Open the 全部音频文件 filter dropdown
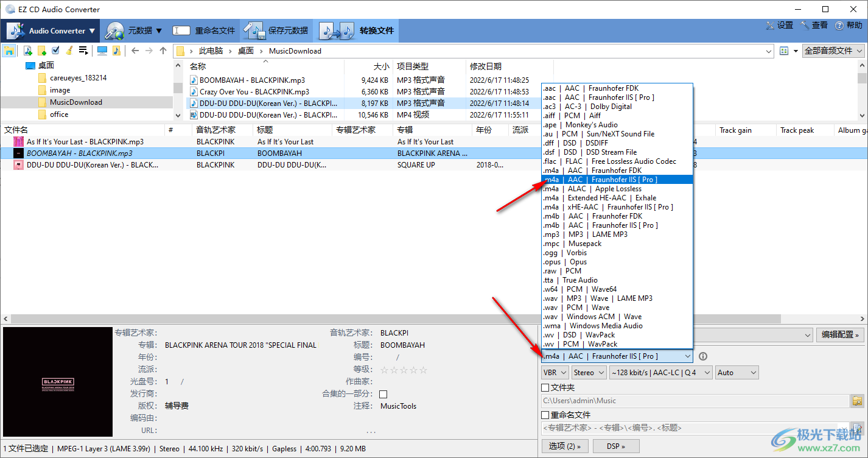 point(834,51)
